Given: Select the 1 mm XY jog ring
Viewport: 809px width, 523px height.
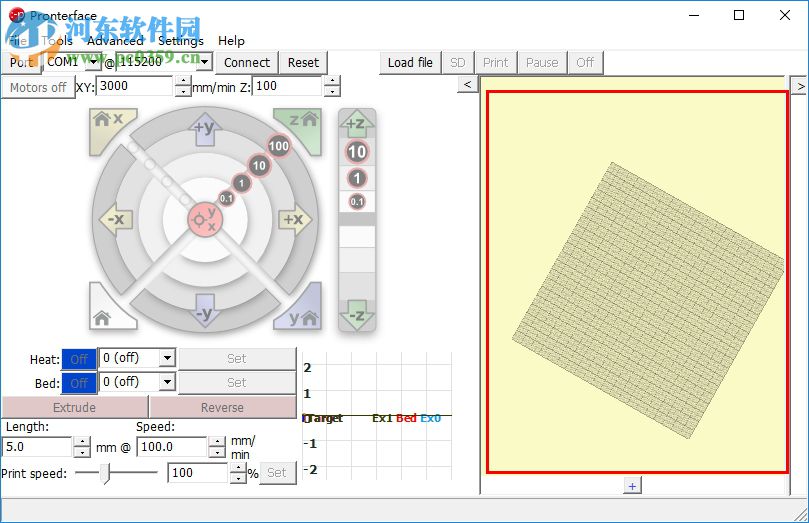Looking at the screenshot, I should click(x=241, y=183).
